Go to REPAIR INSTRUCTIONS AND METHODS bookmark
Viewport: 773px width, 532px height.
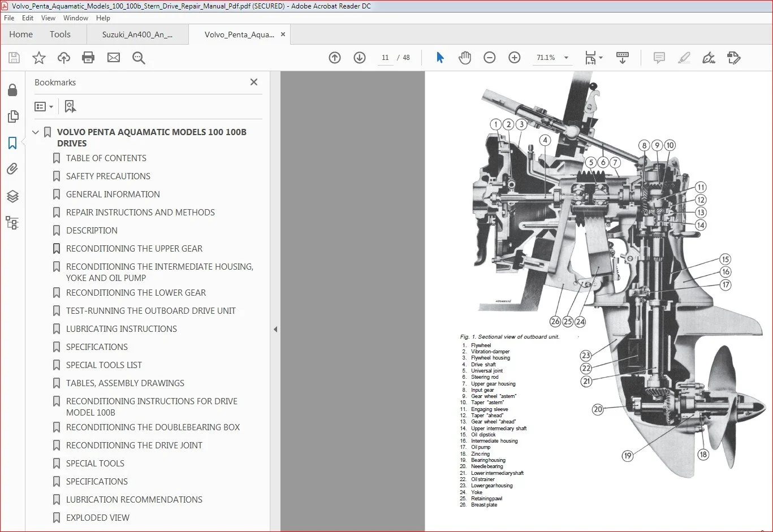140,213
